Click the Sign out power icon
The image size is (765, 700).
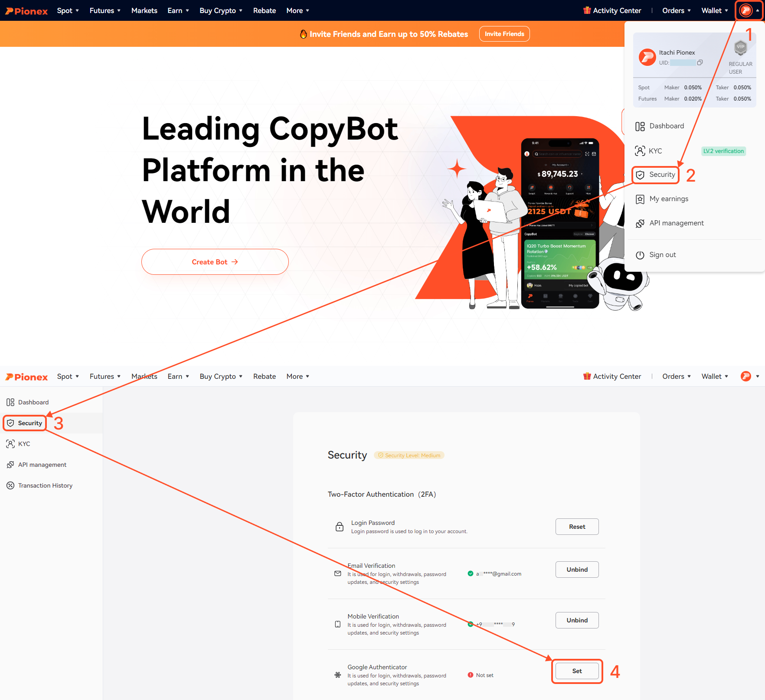click(640, 255)
